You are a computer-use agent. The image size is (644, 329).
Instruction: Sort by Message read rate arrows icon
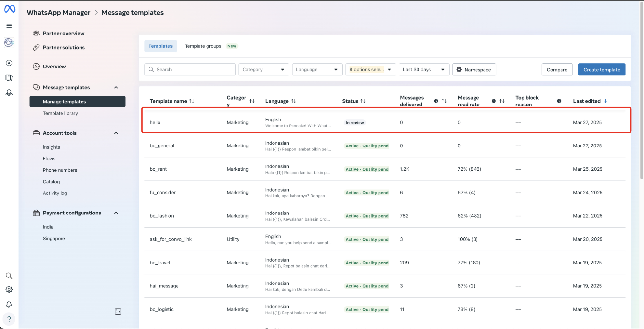502,101
